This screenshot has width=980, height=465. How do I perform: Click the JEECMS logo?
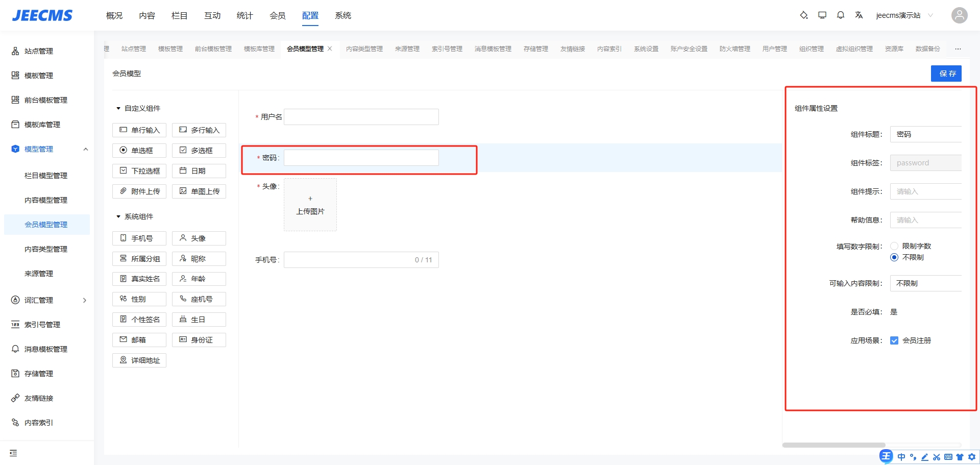[42, 15]
